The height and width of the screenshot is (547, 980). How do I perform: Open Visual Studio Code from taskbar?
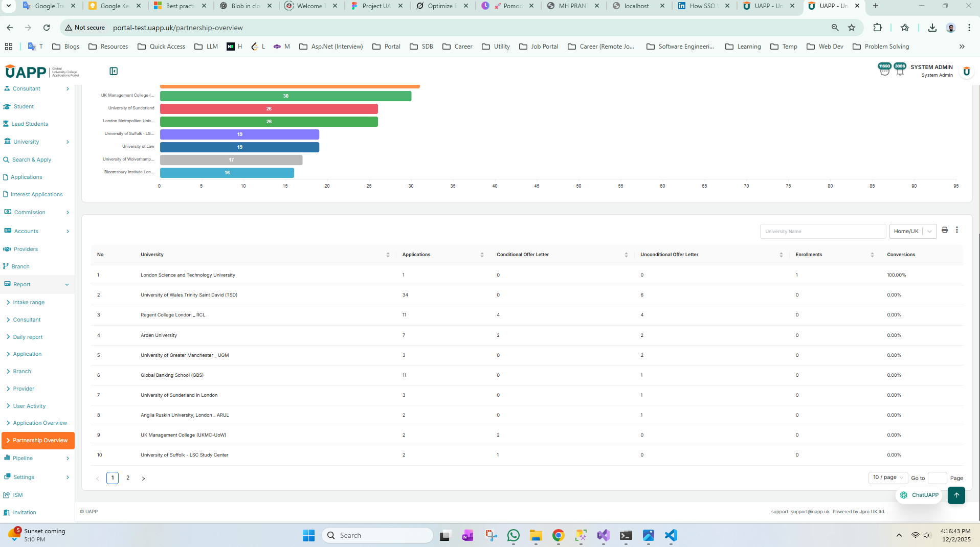click(671, 535)
